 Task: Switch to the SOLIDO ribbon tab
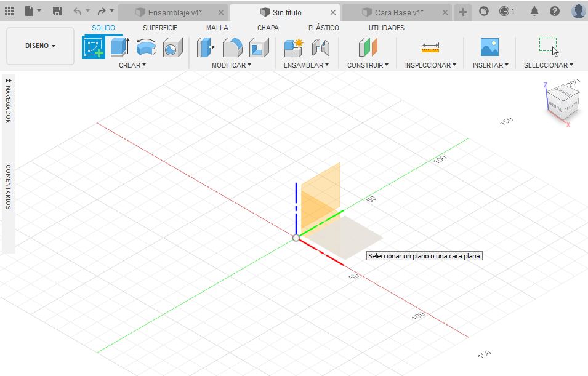(x=103, y=28)
